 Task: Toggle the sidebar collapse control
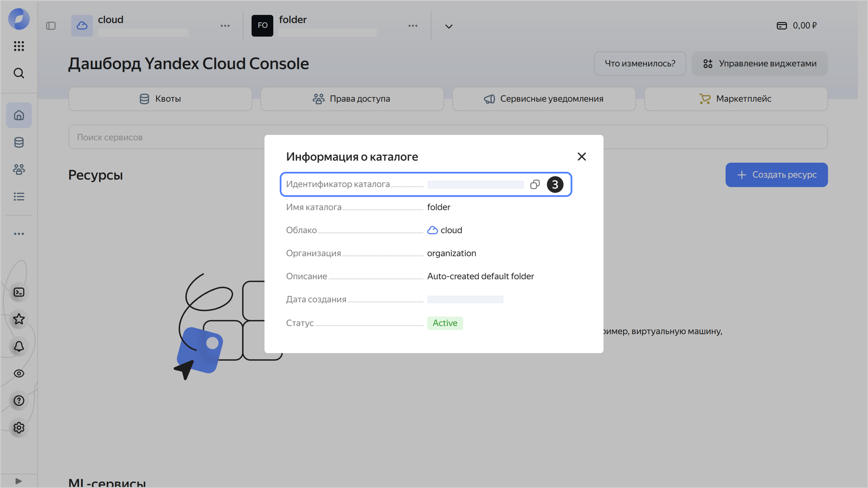click(x=52, y=25)
